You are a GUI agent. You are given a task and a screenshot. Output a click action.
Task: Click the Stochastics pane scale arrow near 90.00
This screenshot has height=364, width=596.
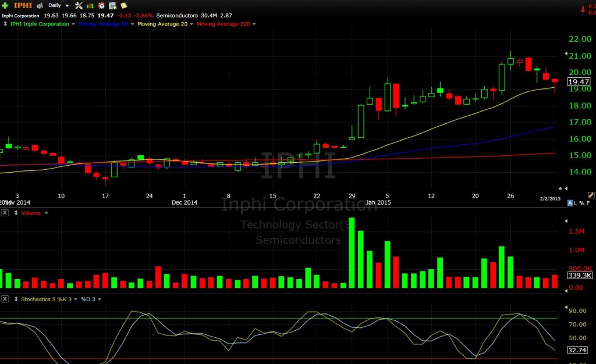click(x=566, y=307)
